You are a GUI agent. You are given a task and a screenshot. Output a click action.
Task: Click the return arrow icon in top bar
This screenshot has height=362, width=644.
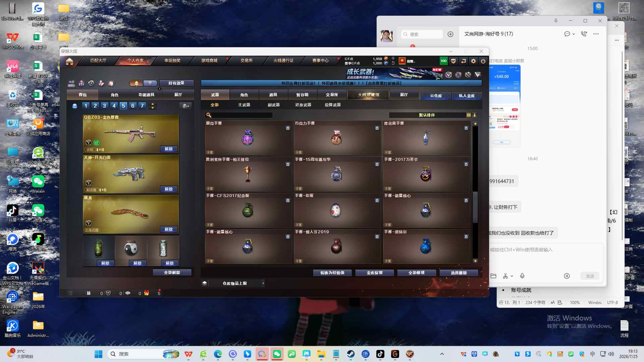pyautogui.click(x=463, y=61)
